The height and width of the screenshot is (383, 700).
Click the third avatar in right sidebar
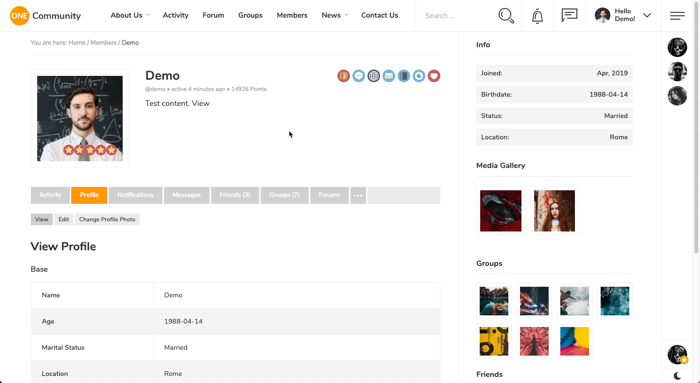point(677,96)
